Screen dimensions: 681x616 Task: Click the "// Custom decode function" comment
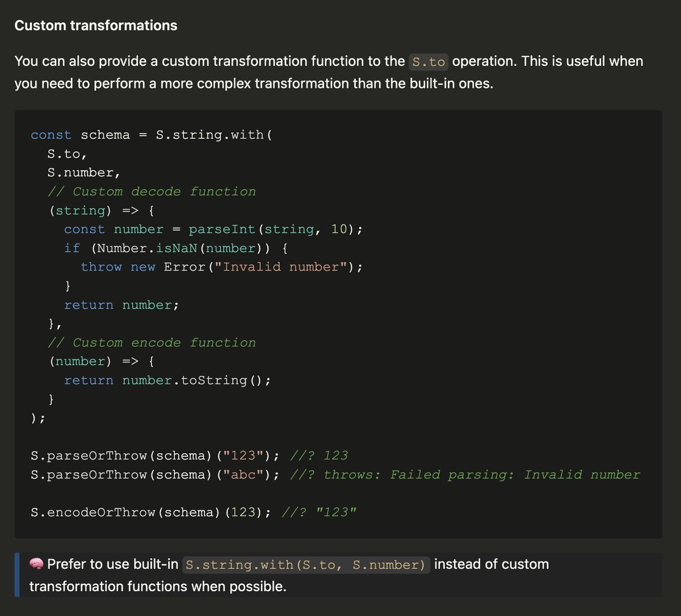(152, 192)
